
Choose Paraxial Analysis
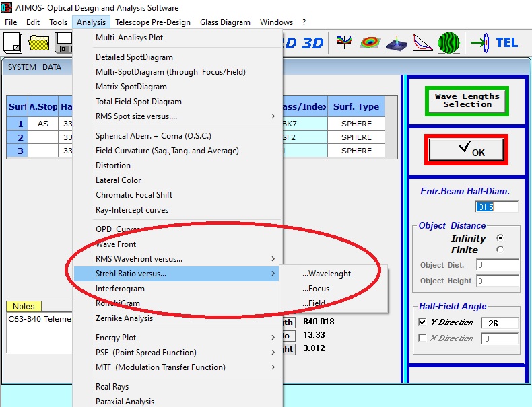176,401
